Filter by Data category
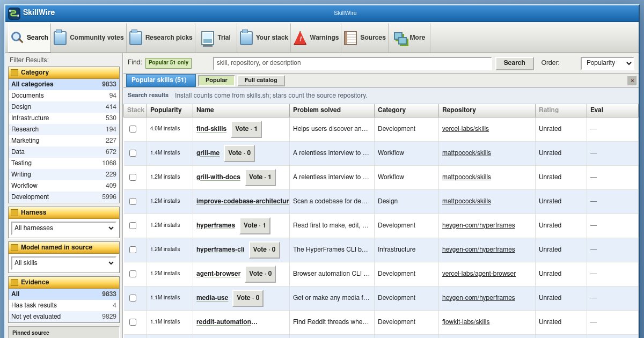This screenshot has height=338, width=644. point(64,152)
